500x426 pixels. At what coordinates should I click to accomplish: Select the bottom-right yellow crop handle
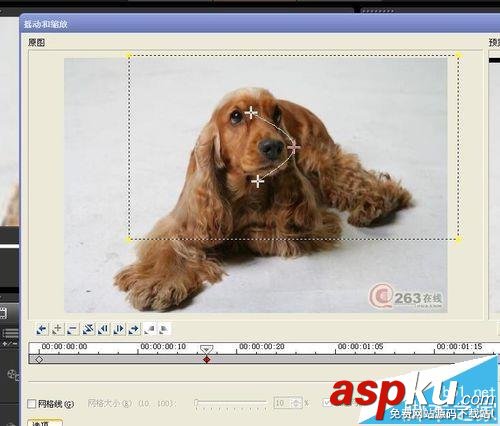point(459,239)
